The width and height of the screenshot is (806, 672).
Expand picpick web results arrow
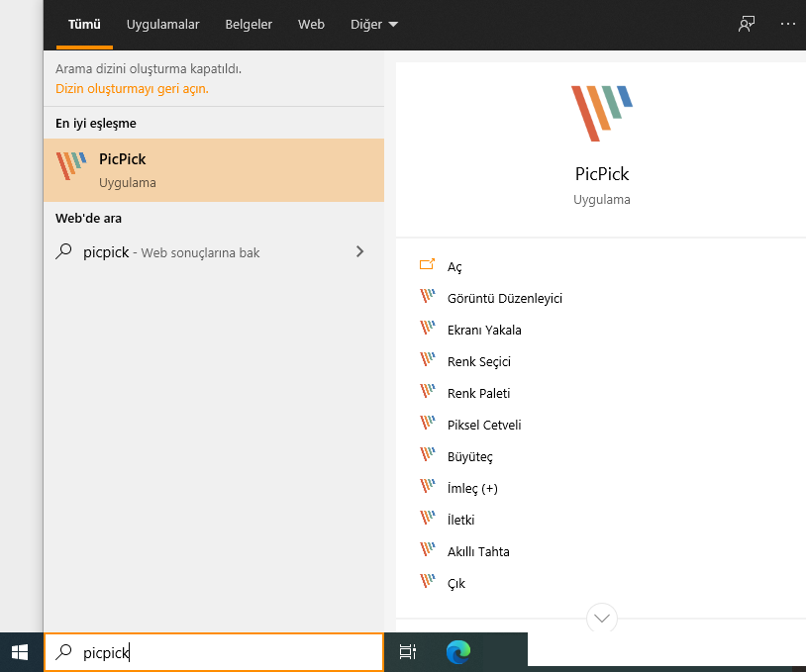tap(359, 252)
